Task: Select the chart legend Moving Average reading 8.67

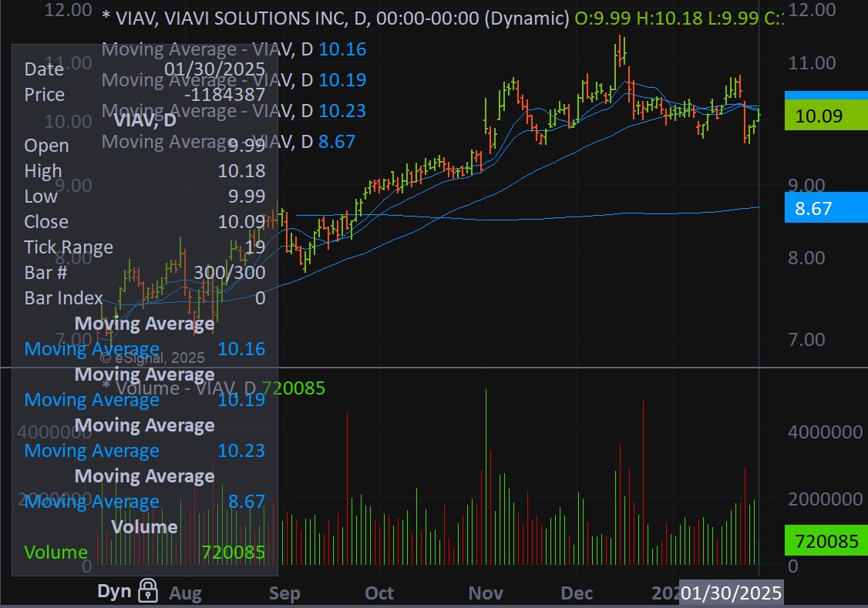Action: pos(228,143)
